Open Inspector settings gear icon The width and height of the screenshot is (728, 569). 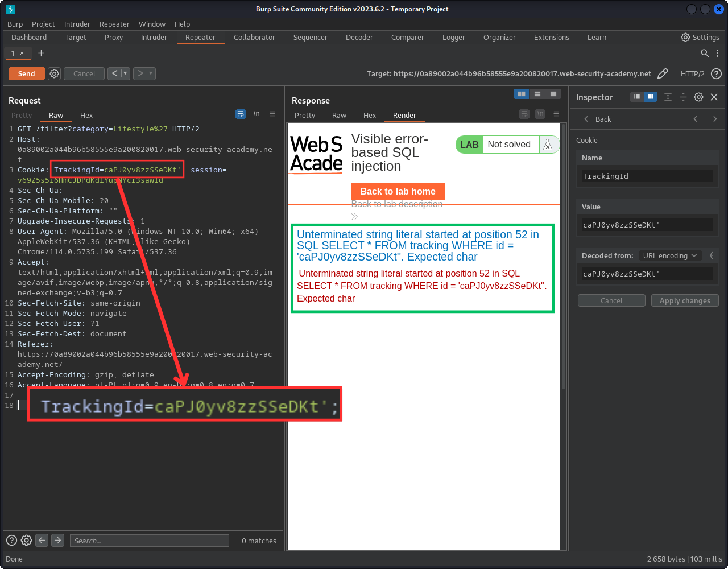click(698, 97)
